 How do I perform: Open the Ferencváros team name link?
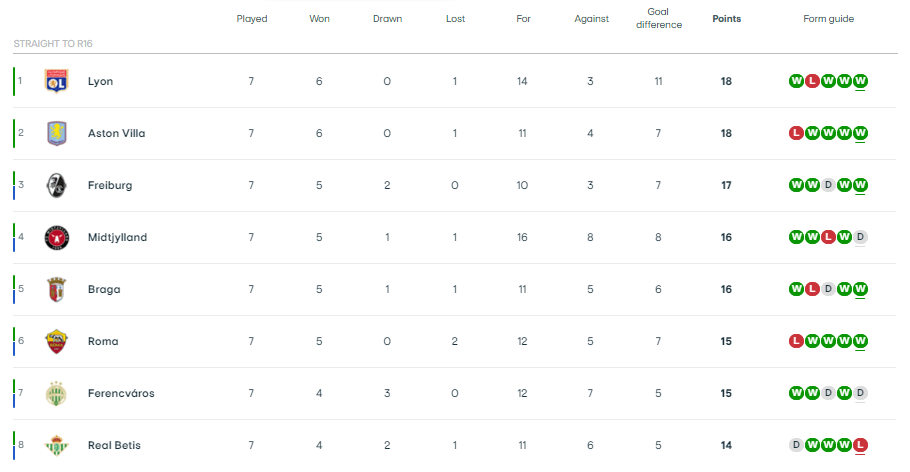(121, 393)
